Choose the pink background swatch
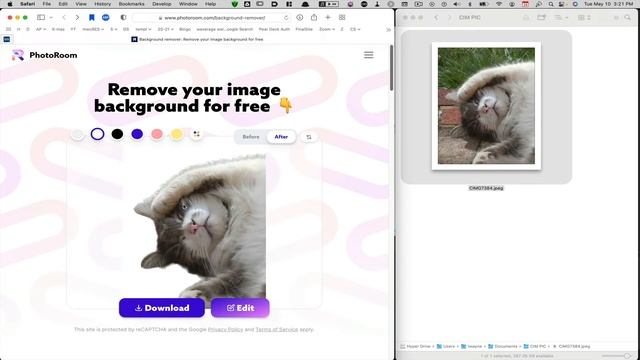Viewport: 640px width, 360px height. (x=157, y=134)
